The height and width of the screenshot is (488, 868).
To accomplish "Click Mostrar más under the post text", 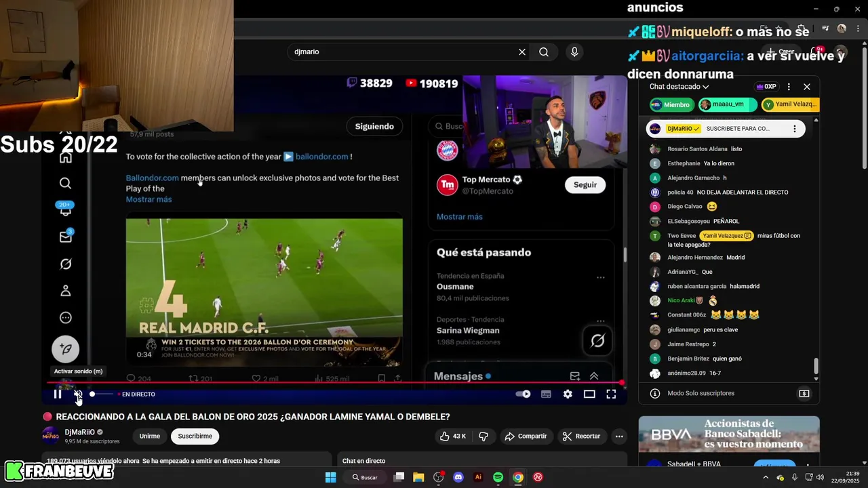I will point(149,199).
